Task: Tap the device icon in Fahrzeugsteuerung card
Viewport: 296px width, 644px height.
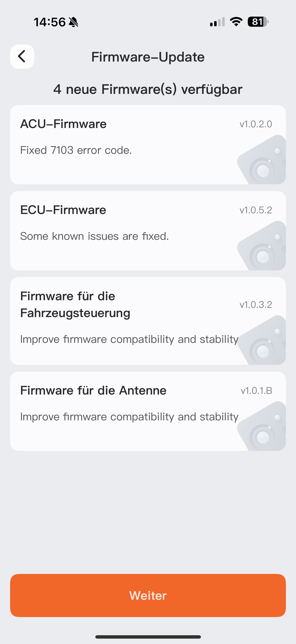Action: (x=261, y=340)
